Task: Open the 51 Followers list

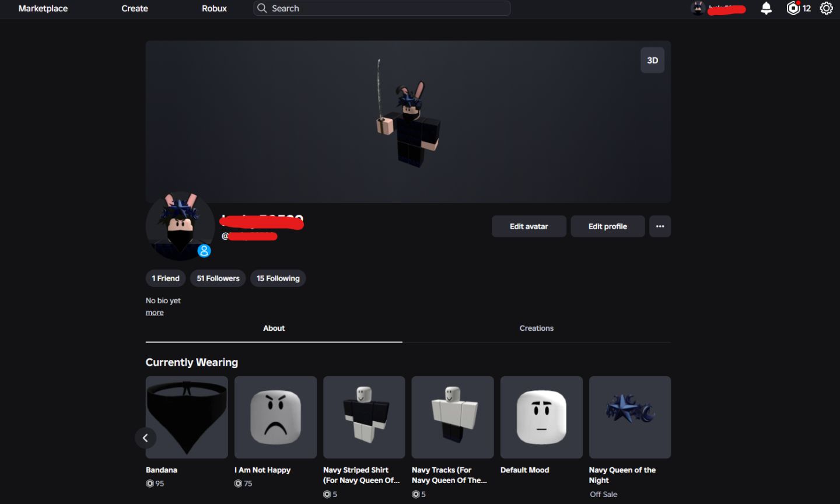Action: pos(218,278)
